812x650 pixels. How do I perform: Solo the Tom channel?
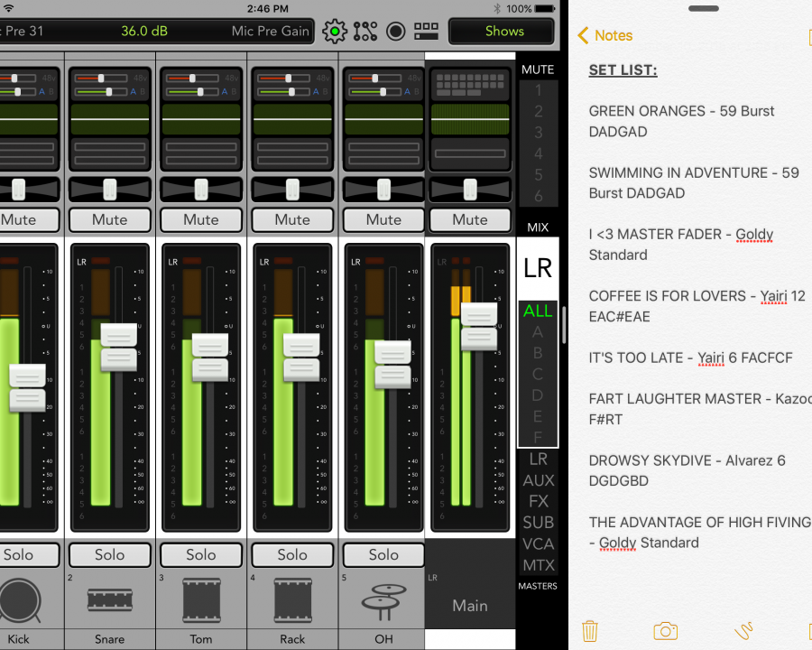[x=201, y=554]
